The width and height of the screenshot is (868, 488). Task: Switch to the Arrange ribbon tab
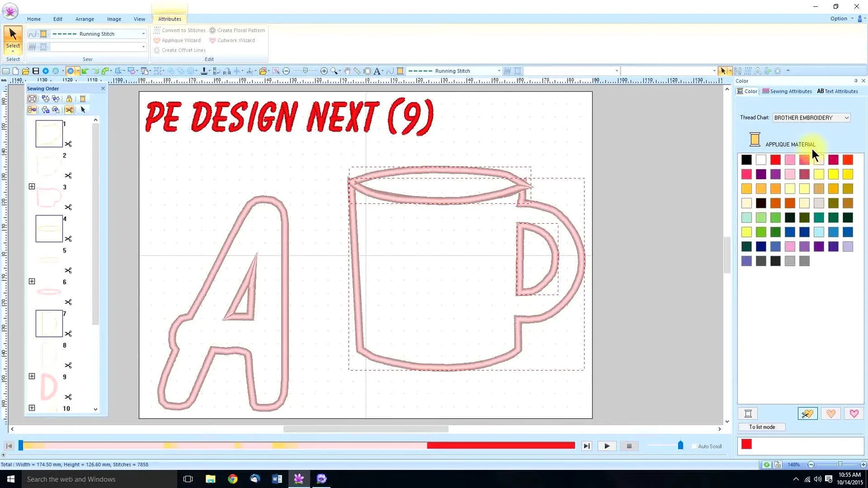[x=84, y=19]
